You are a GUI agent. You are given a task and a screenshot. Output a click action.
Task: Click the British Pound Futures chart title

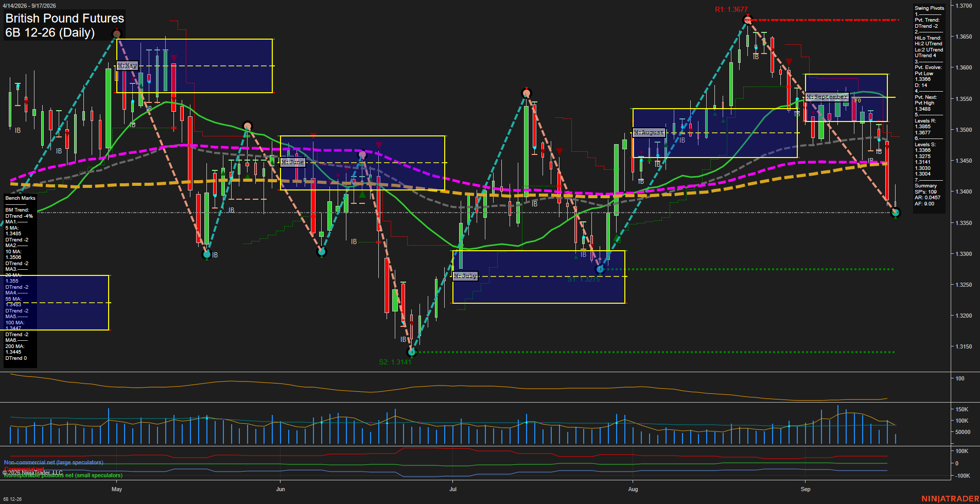click(65, 19)
